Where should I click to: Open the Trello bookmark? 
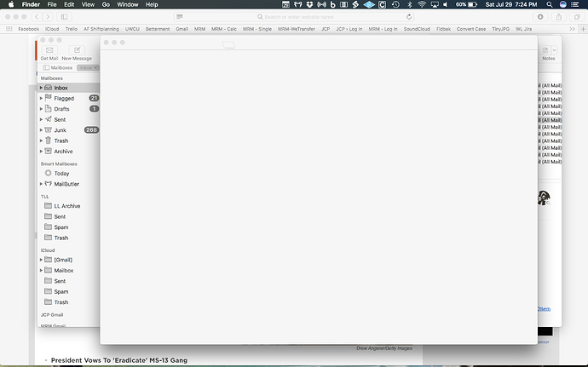72,29
